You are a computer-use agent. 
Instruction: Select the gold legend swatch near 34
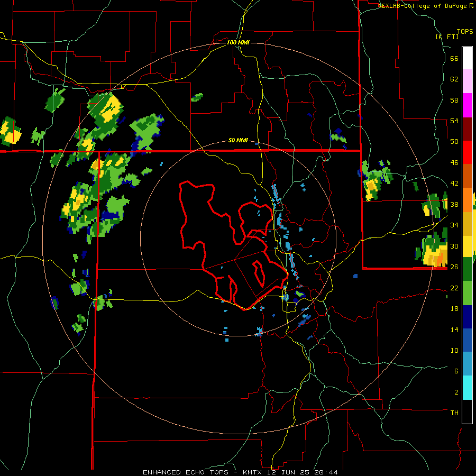tap(467, 224)
